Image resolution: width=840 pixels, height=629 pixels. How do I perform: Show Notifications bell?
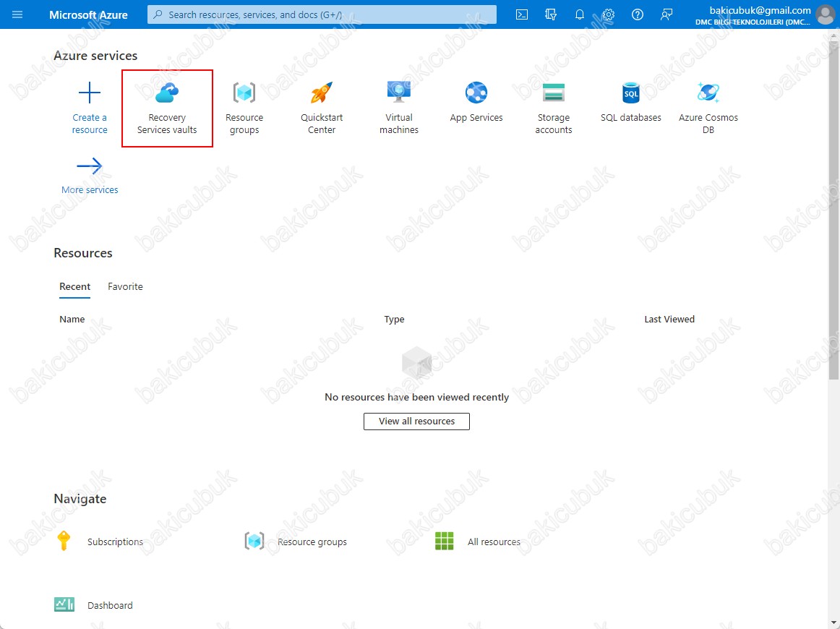[580, 14]
